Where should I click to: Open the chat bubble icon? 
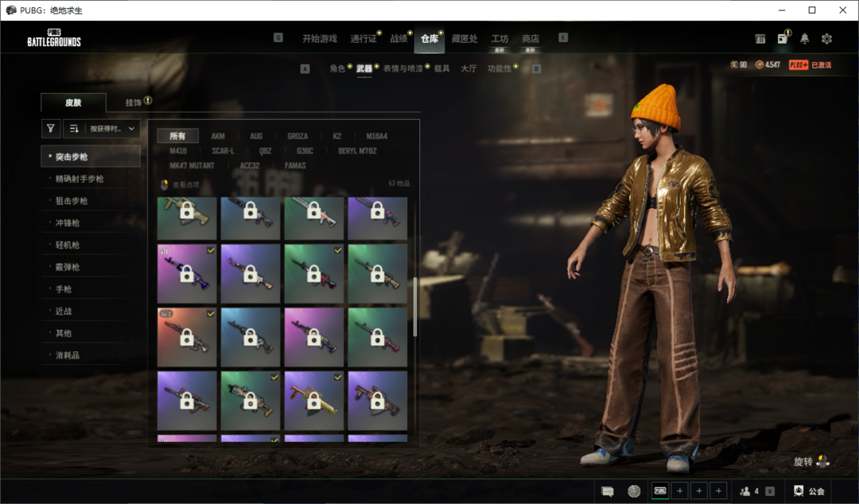point(608,491)
